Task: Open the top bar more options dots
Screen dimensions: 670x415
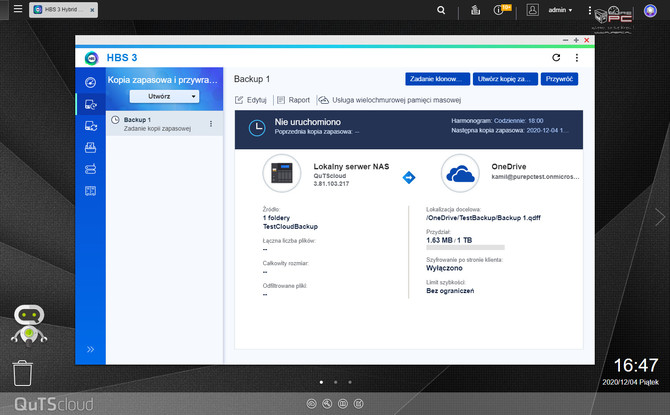Action: coord(590,10)
